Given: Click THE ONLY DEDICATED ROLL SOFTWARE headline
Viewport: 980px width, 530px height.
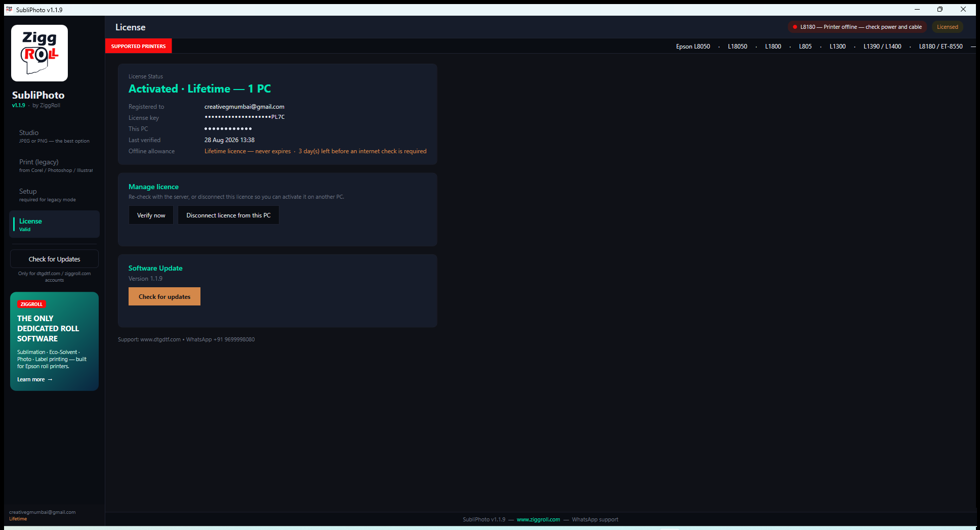Looking at the screenshot, I should pos(48,329).
